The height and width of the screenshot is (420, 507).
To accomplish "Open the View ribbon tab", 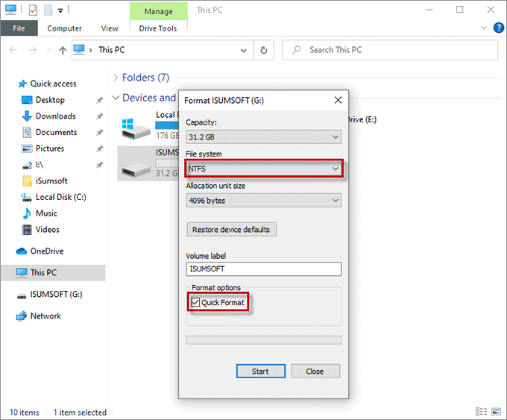I will click(110, 28).
